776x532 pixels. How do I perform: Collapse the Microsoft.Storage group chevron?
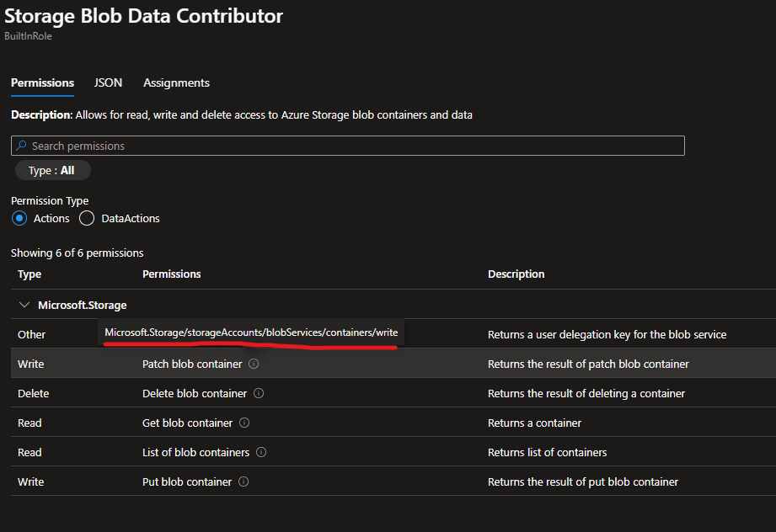point(24,305)
